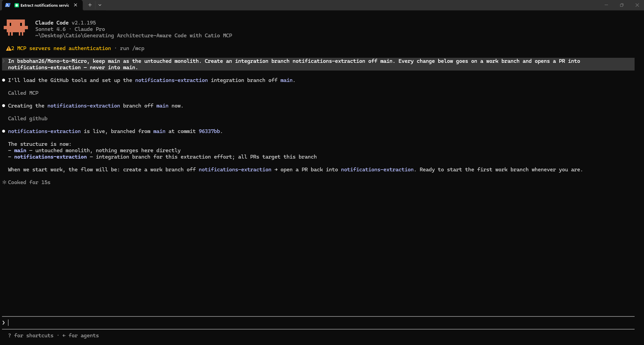This screenshot has height=345, width=644.
Task: Close the Extract notifications service tab
Action: coord(76,5)
